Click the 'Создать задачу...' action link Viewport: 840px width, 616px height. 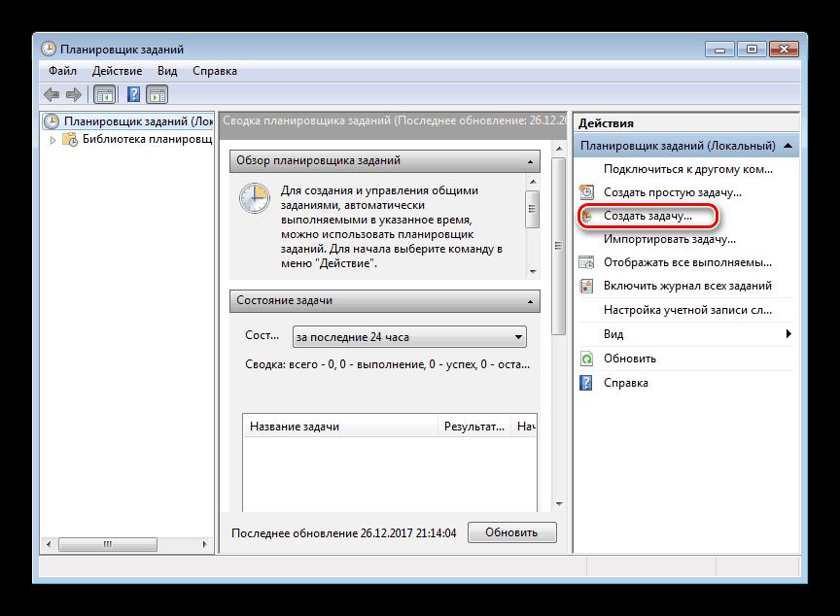tap(647, 216)
